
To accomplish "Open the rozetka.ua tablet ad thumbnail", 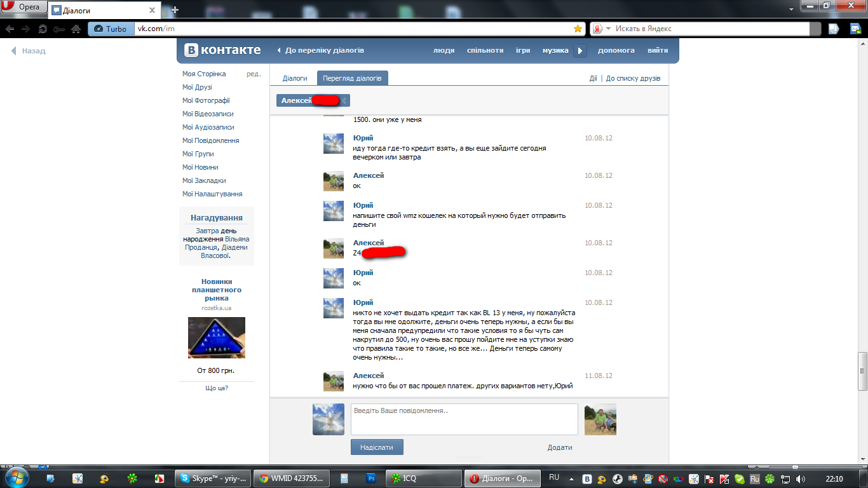I will [216, 337].
